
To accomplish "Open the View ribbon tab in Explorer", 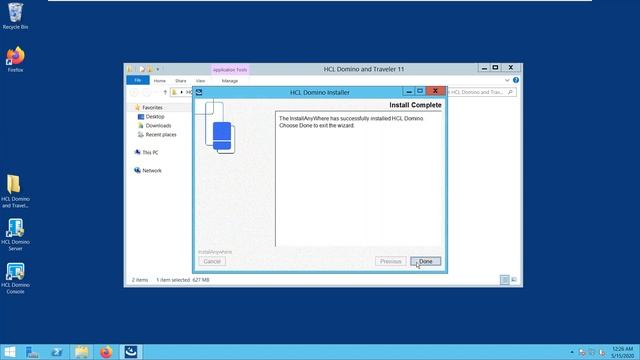I will (x=200, y=81).
